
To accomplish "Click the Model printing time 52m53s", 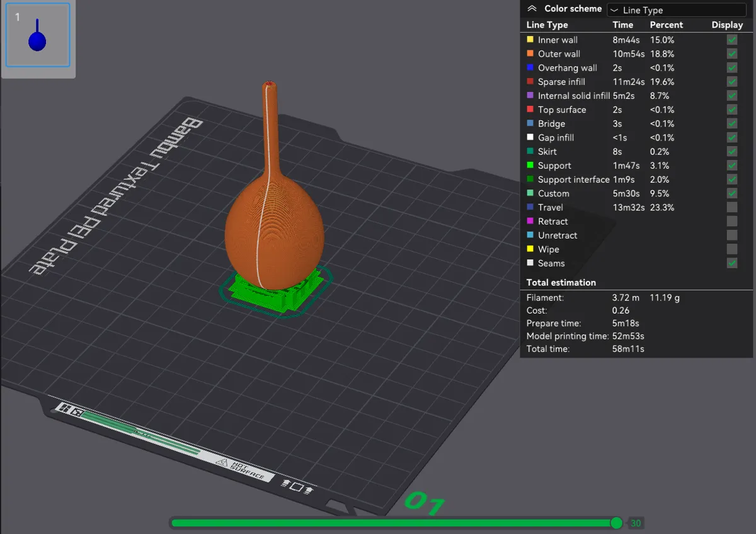I will 628,336.
